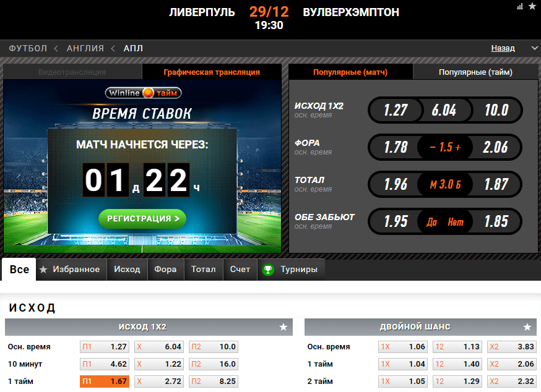The height and width of the screenshot is (392, 541).
Task: Select the Популярные (матч) tab
Action: [x=350, y=72]
